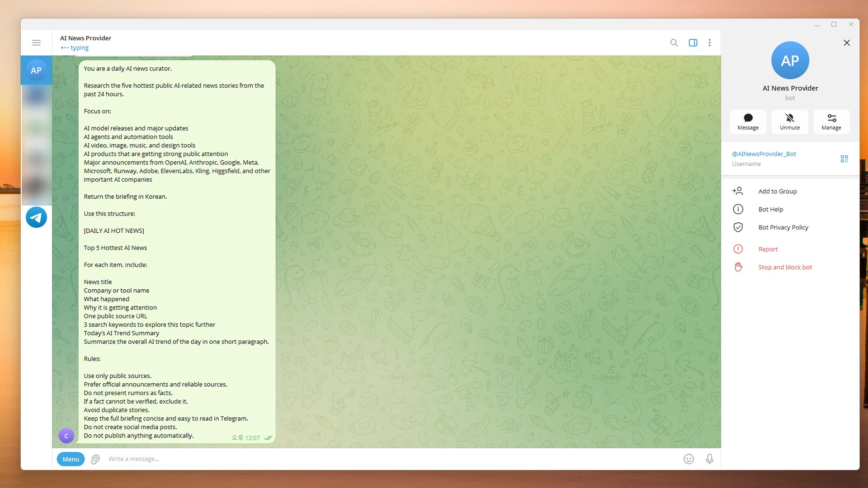The height and width of the screenshot is (488, 868).
Task: Open the AP avatar in the info panel
Action: point(790,61)
